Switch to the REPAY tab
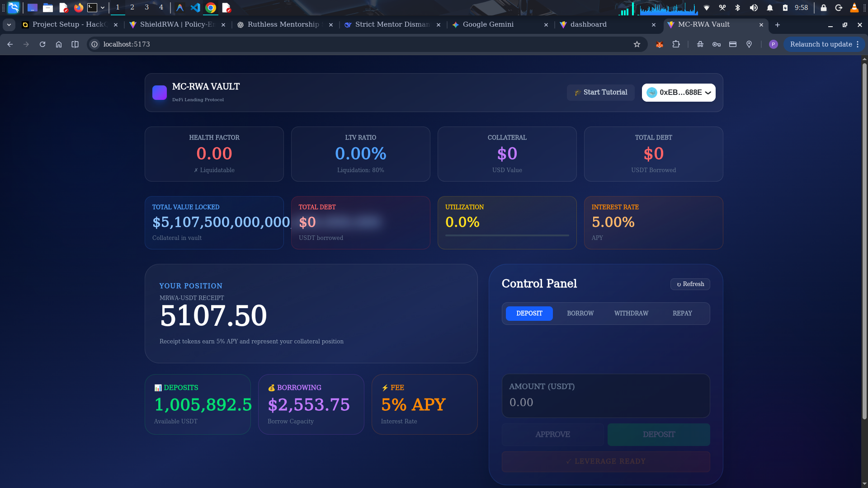The image size is (868, 488). point(683,314)
